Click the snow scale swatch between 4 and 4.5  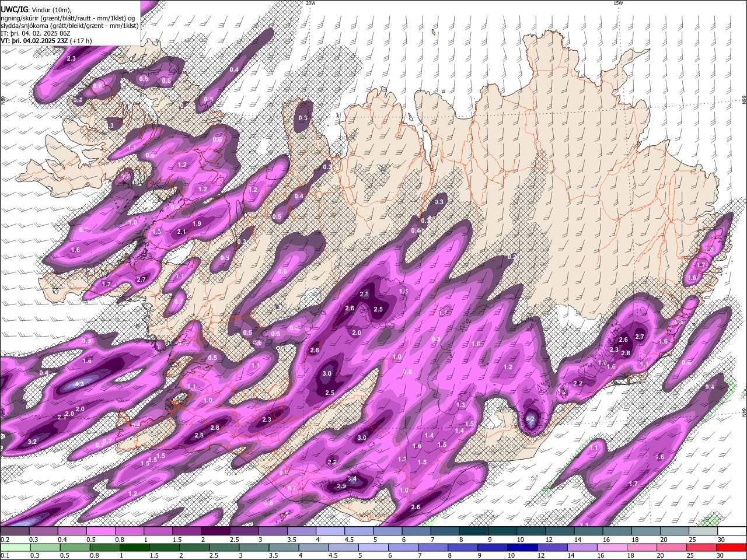pos(330,531)
